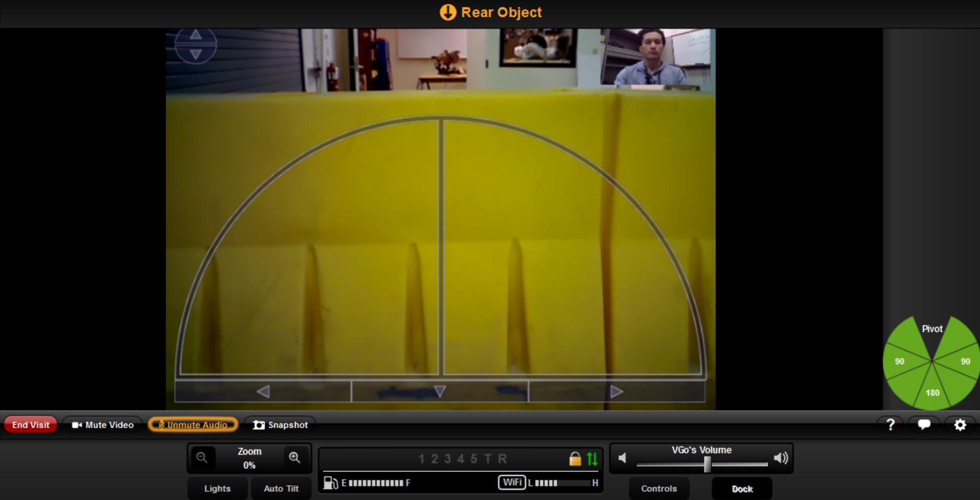Pivot right 90 degrees on pivot wheel

(965, 362)
